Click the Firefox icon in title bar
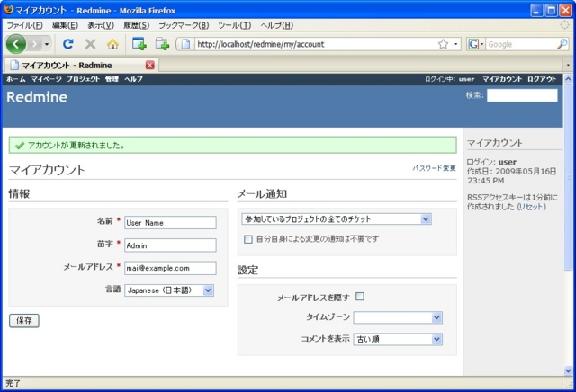 [x=8, y=10]
